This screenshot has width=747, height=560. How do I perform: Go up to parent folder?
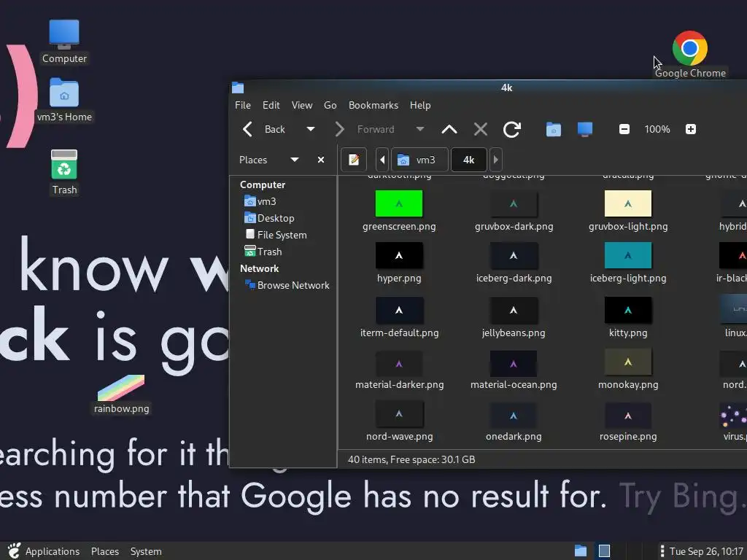pos(449,129)
